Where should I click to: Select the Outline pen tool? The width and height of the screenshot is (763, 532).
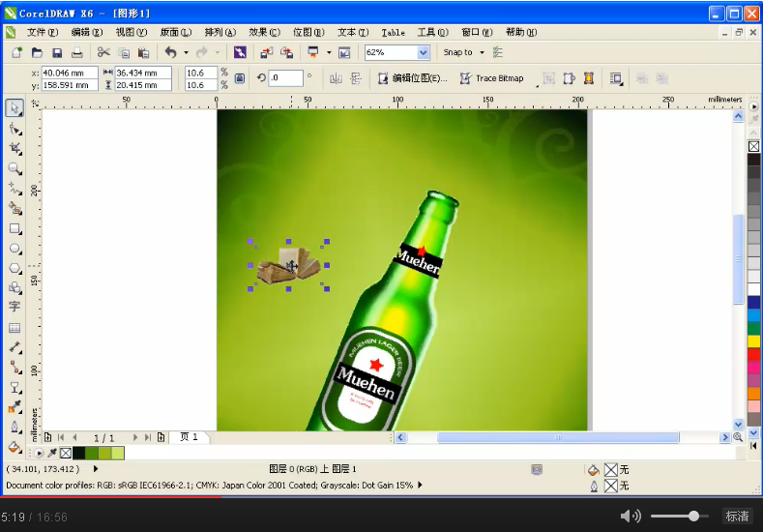click(x=15, y=428)
